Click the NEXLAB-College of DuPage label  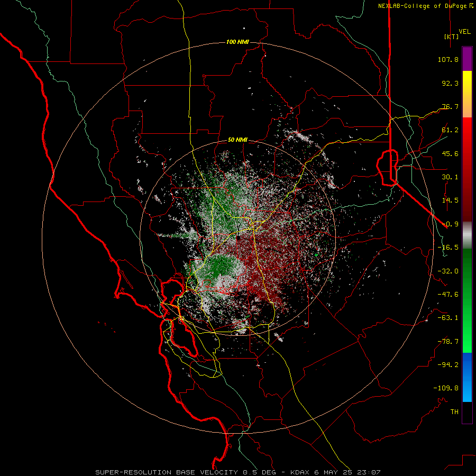(x=425, y=6)
